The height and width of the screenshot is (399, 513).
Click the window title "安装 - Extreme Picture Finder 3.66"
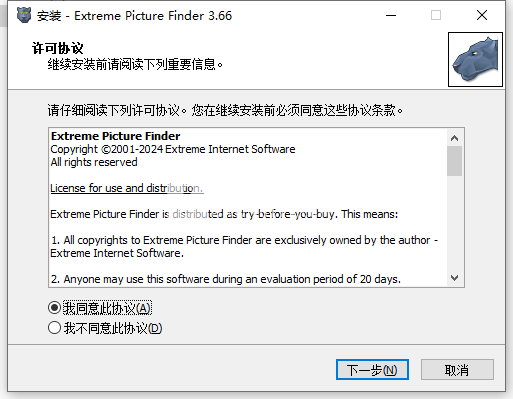pos(134,16)
